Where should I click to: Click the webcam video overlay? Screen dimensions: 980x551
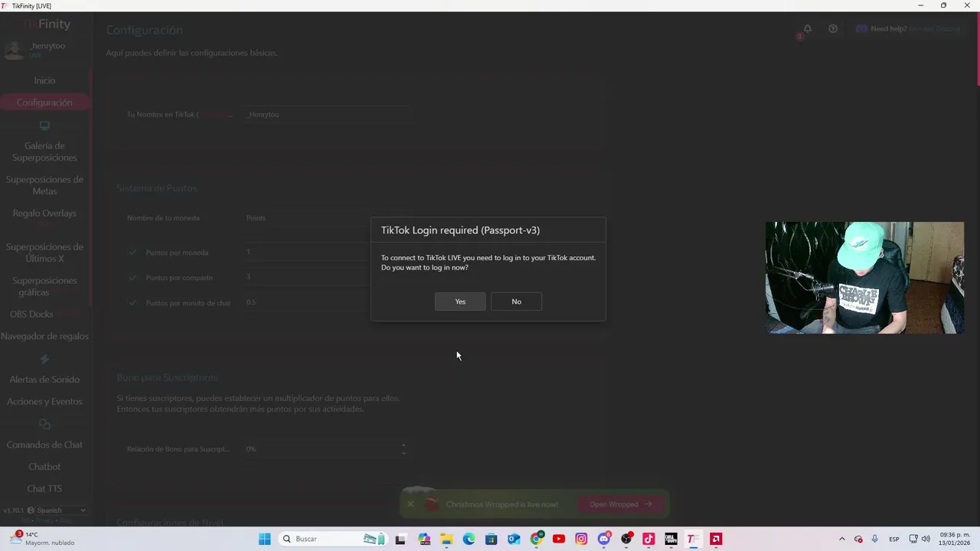pyautogui.click(x=864, y=278)
